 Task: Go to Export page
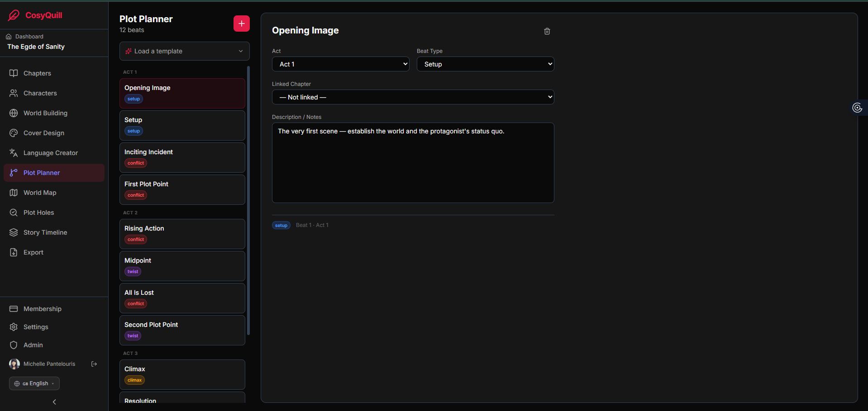pyautogui.click(x=54, y=252)
